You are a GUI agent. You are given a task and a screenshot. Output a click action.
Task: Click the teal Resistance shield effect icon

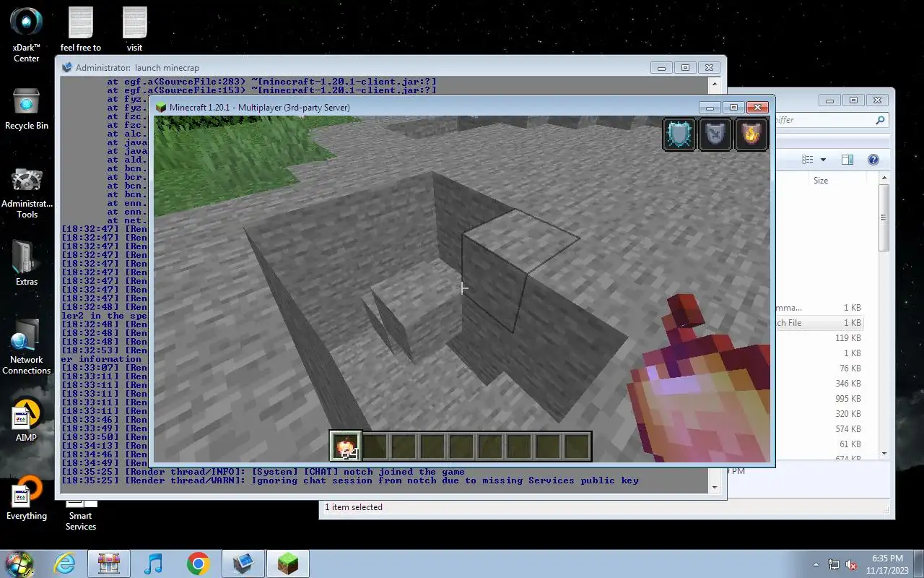tap(679, 134)
